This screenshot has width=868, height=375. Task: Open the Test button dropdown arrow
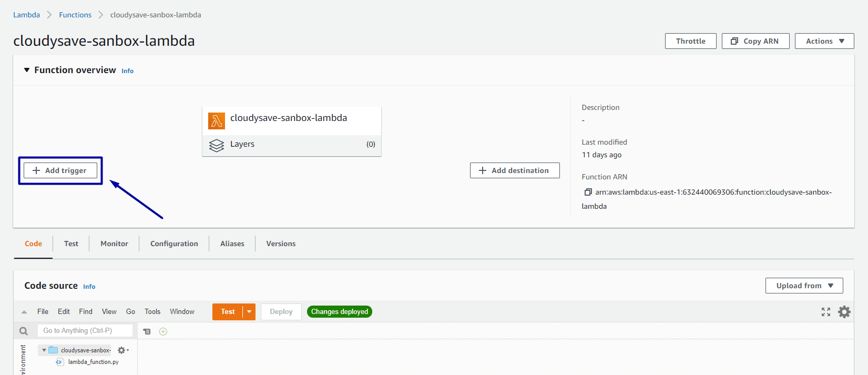[x=249, y=312]
